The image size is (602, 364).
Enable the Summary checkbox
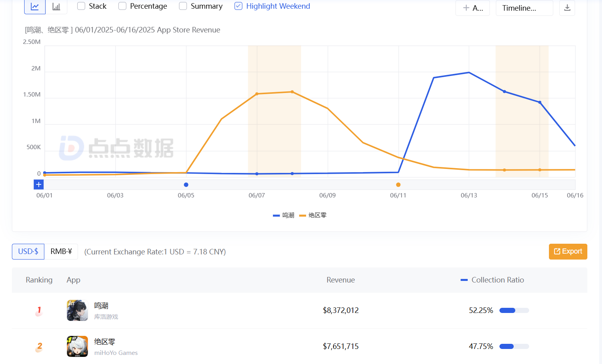pos(183,6)
